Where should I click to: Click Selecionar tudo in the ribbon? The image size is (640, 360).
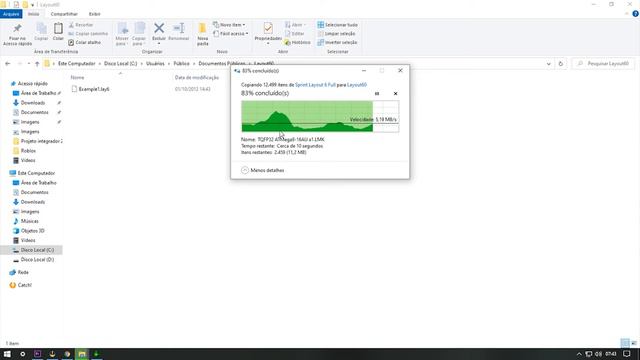(x=338, y=25)
